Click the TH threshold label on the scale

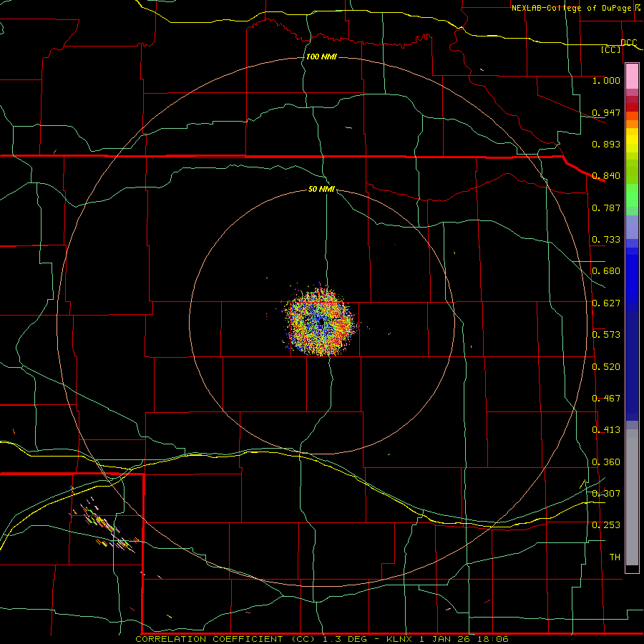point(615,557)
